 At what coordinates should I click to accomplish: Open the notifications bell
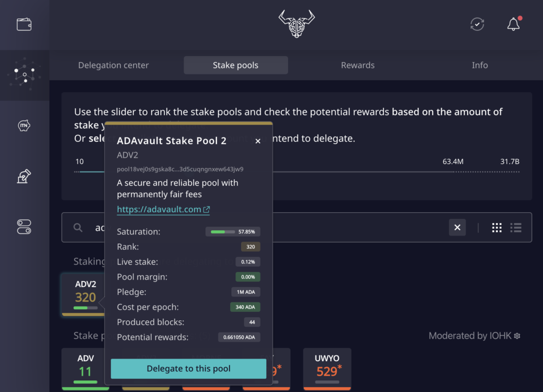(x=513, y=24)
